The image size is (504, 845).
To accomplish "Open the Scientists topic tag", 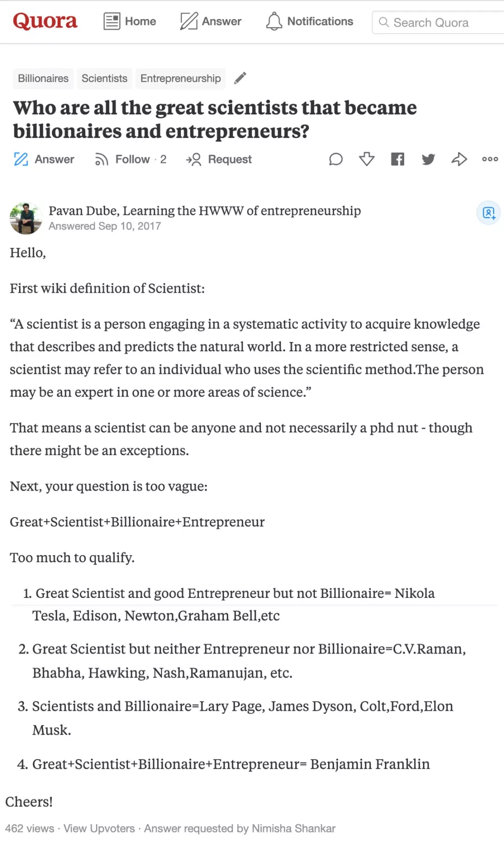I will tap(104, 78).
